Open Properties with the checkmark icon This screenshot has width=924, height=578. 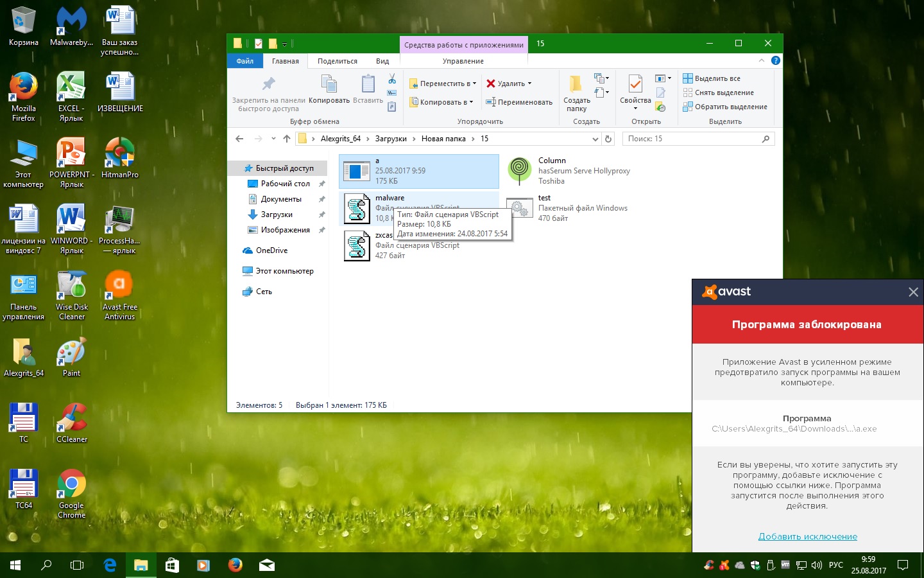pos(635,84)
